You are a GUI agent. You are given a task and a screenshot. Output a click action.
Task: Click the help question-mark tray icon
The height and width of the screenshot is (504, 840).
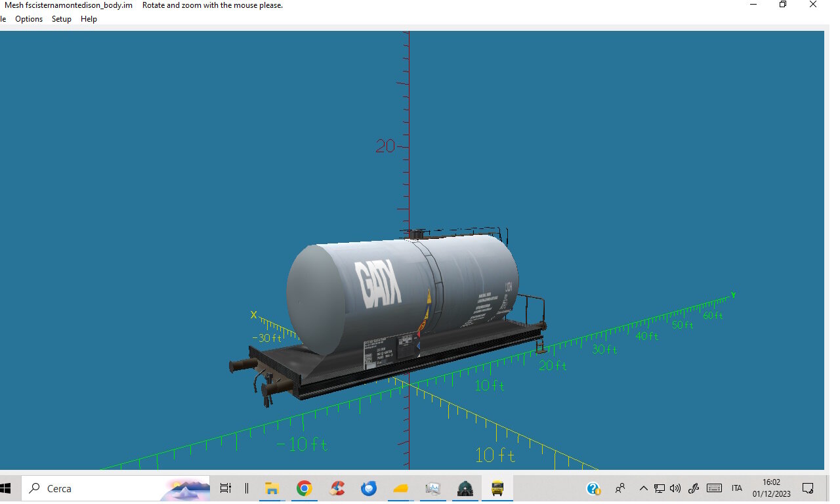(x=593, y=488)
